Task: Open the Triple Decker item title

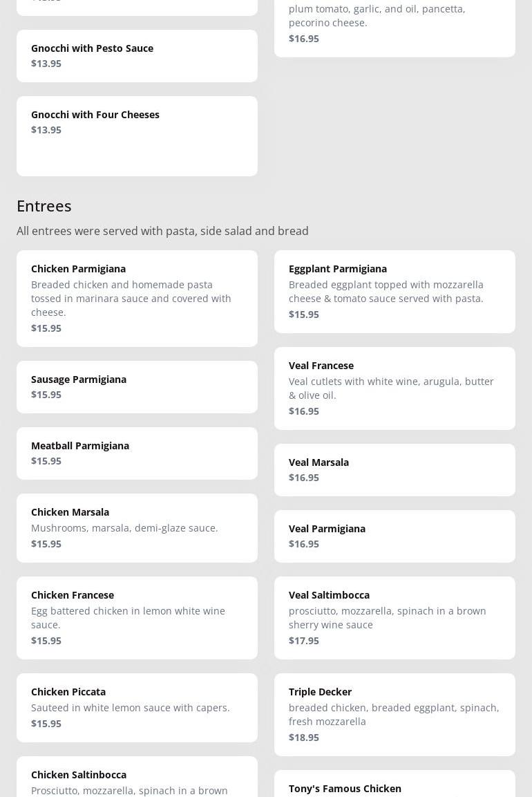Action: pyautogui.click(x=320, y=692)
